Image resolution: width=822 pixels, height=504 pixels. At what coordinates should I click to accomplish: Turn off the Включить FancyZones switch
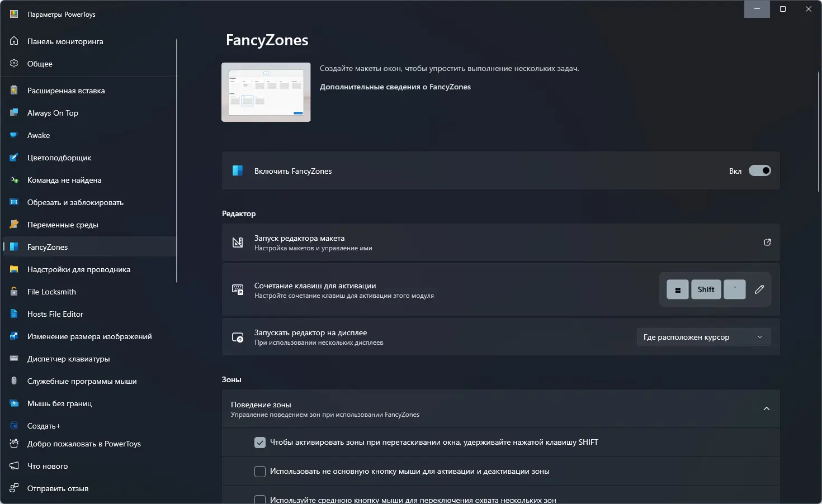tap(760, 170)
